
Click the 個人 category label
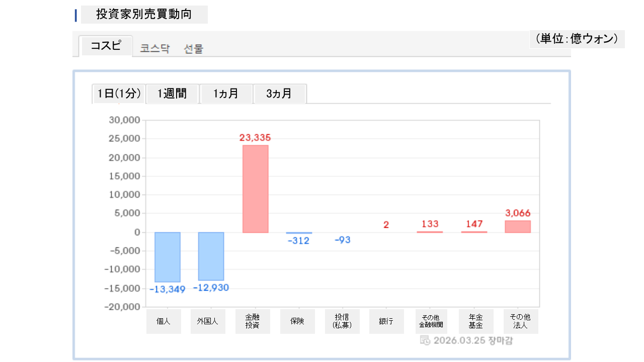coord(164,321)
